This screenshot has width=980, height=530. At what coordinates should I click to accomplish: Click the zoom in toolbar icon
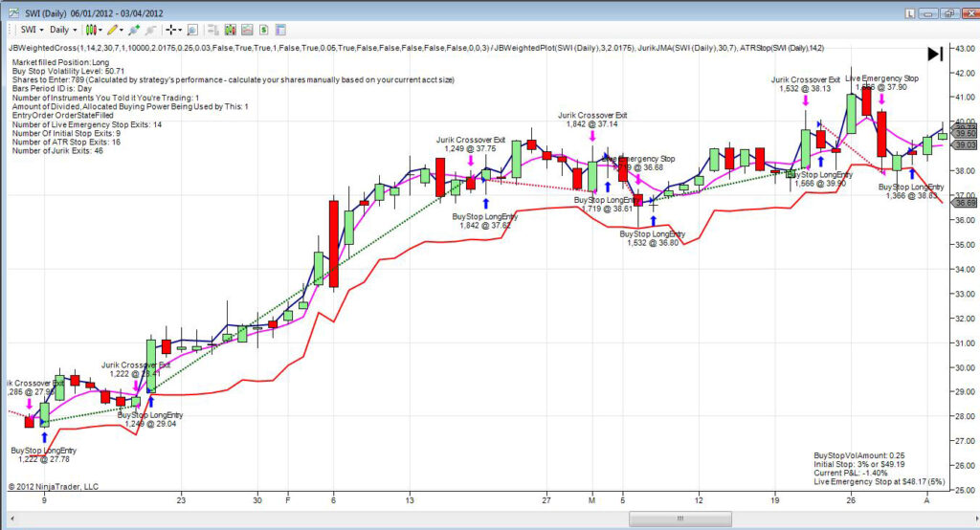pyautogui.click(x=134, y=30)
